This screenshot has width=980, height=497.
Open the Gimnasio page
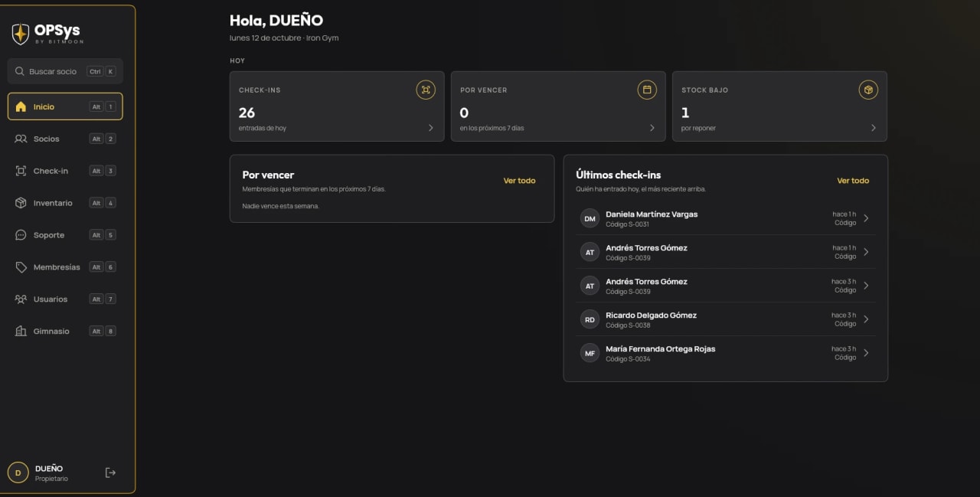tap(65, 332)
